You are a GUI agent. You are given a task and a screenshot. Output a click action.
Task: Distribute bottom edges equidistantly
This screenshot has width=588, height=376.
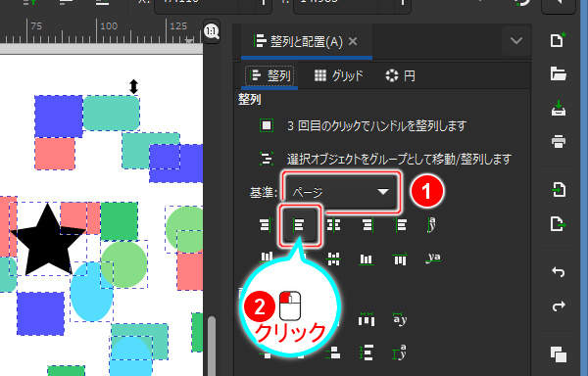tap(333, 352)
